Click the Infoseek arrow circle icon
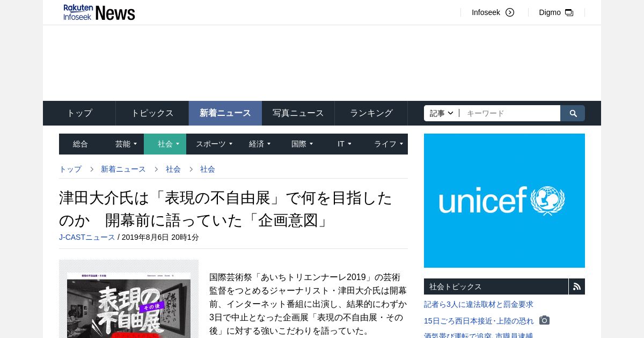This screenshot has width=644, height=338. pyautogui.click(x=510, y=12)
